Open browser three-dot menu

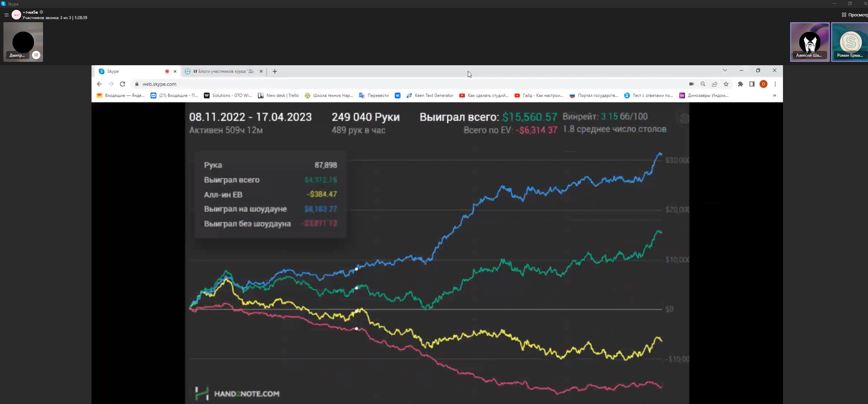(x=775, y=84)
